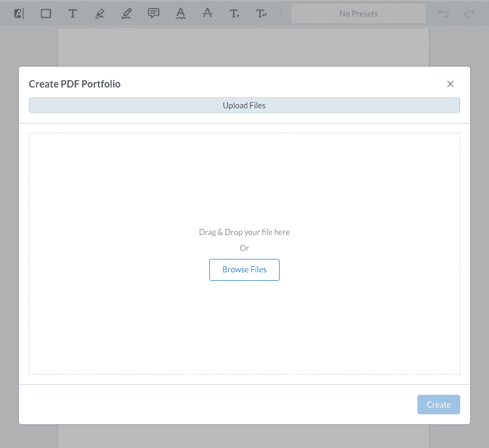Select the Rectangle annotation tool

(x=46, y=13)
